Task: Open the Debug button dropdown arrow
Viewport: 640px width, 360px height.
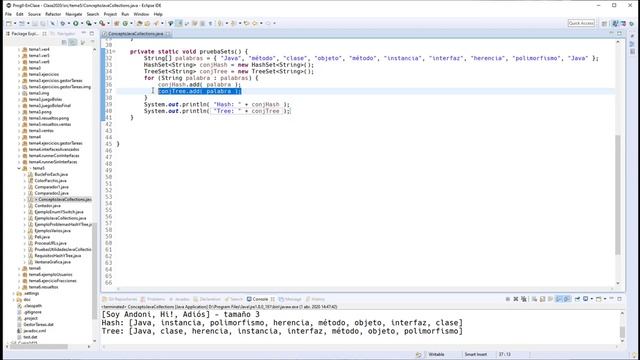Action: pyautogui.click(x=69, y=23)
